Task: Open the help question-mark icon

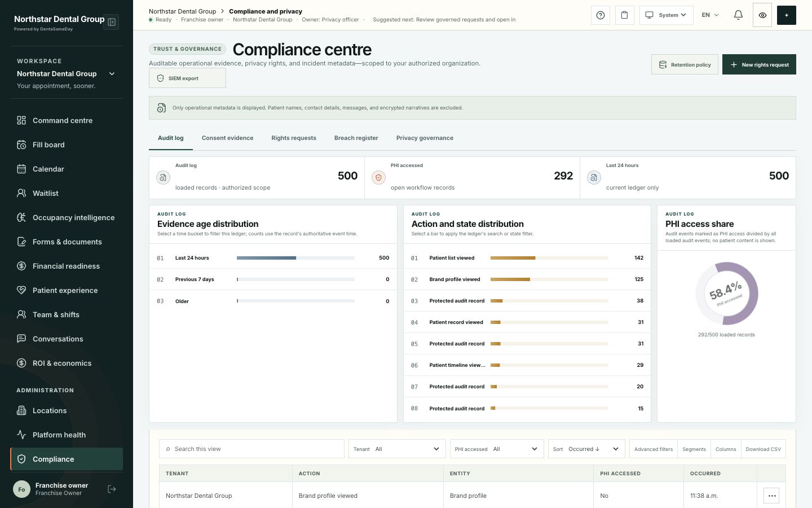Action: click(601, 15)
